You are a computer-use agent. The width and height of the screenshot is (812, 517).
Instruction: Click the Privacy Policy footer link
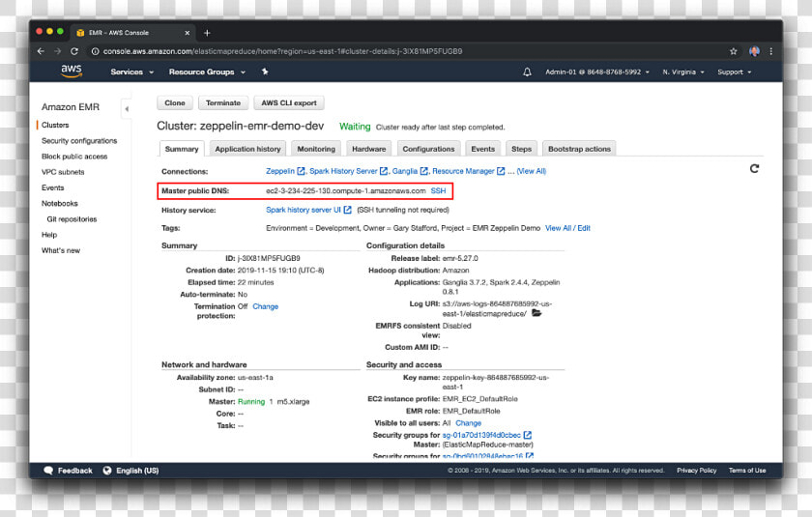(697, 471)
